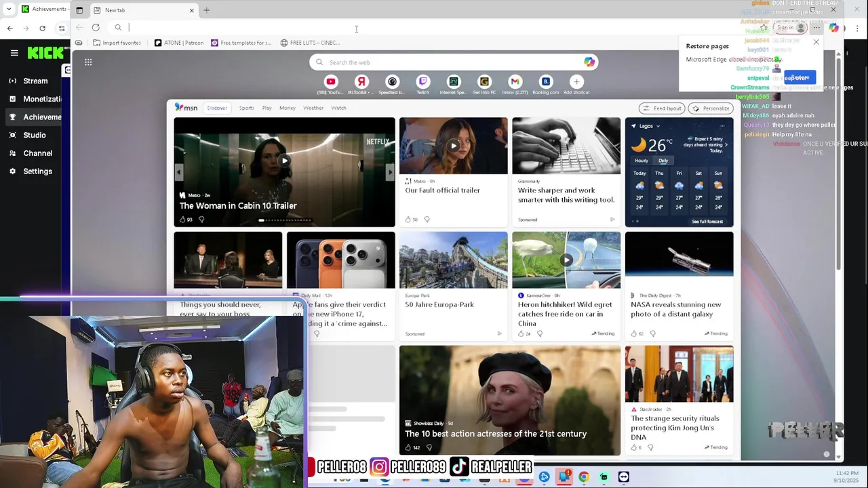Go to previous slide in featured carousel
This screenshot has width=868, height=488.
tap(179, 172)
